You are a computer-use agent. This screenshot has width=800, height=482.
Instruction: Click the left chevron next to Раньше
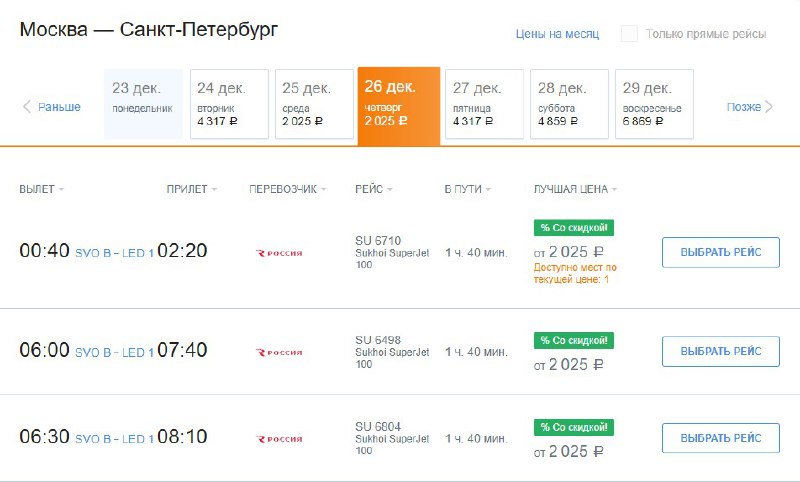tap(27, 107)
